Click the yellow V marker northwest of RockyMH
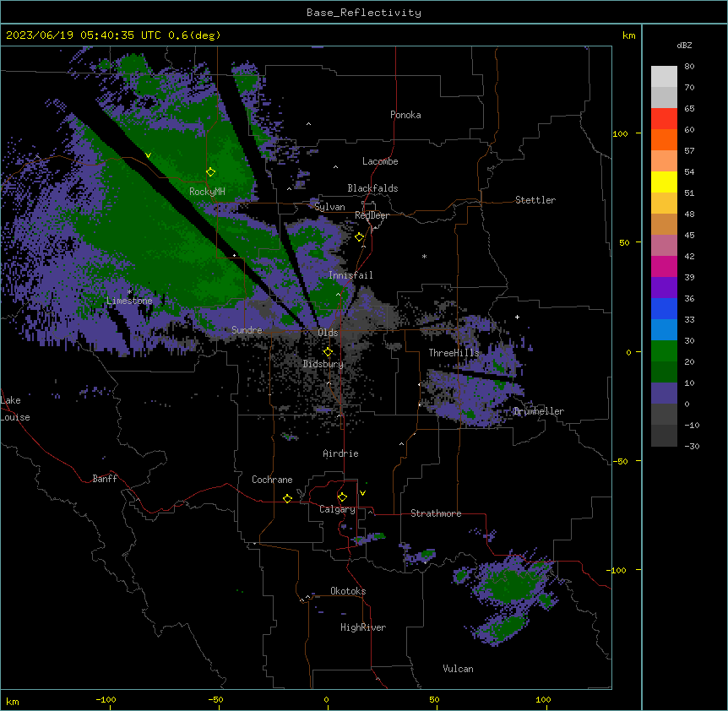This screenshot has width=728, height=711. point(148,155)
